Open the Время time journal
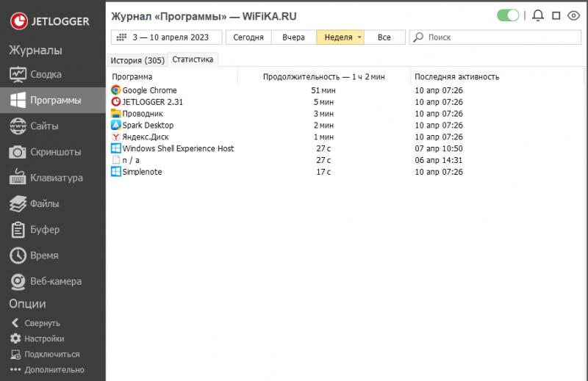The width and height of the screenshot is (588, 381). [44, 255]
